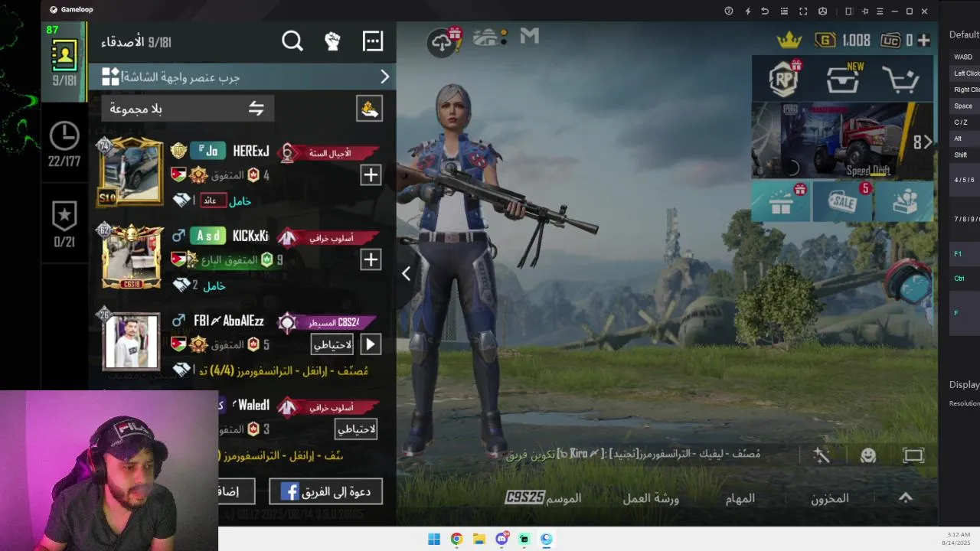Viewport: 980px width, 551px height.
Task: Open the Gameloop list menu icon
Action: pos(784,11)
